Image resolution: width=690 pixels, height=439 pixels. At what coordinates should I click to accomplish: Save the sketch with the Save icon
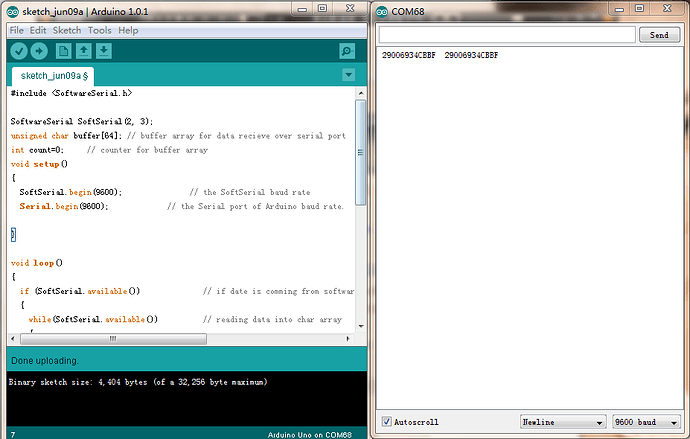click(x=103, y=51)
